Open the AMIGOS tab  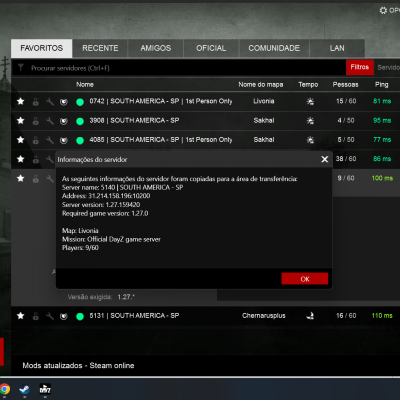tap(156, 48)
